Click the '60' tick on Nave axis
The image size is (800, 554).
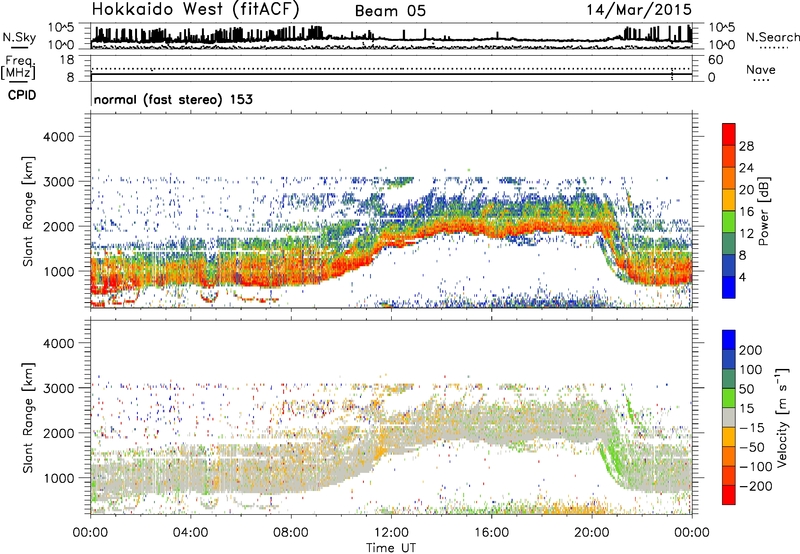tap(715, 60)
